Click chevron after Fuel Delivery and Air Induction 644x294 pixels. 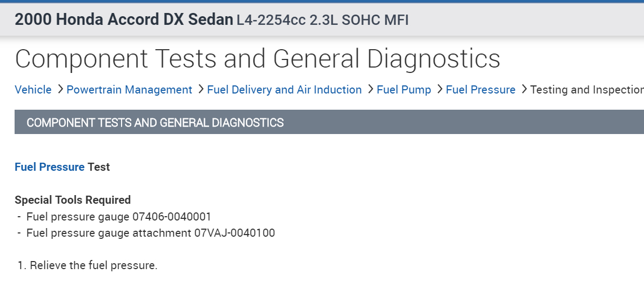370,89
